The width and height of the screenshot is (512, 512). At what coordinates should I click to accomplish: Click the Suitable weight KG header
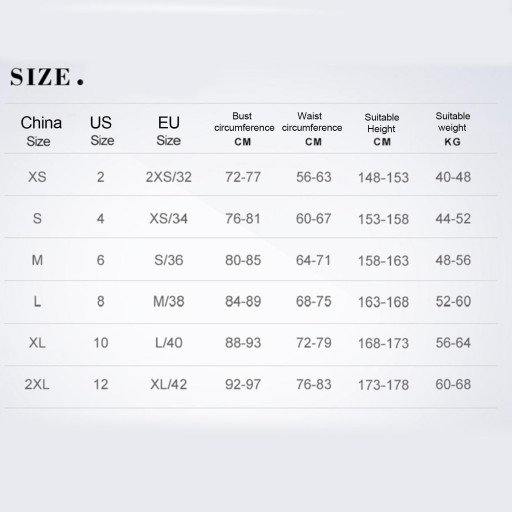click(453, 129)
